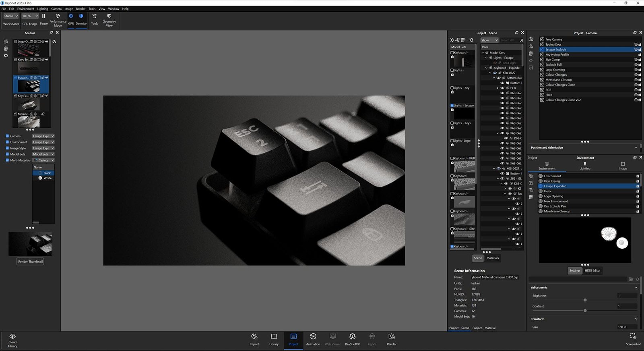Open the Studio workspace dropdown
Screen dimensions: 644x351
[11, 16]
